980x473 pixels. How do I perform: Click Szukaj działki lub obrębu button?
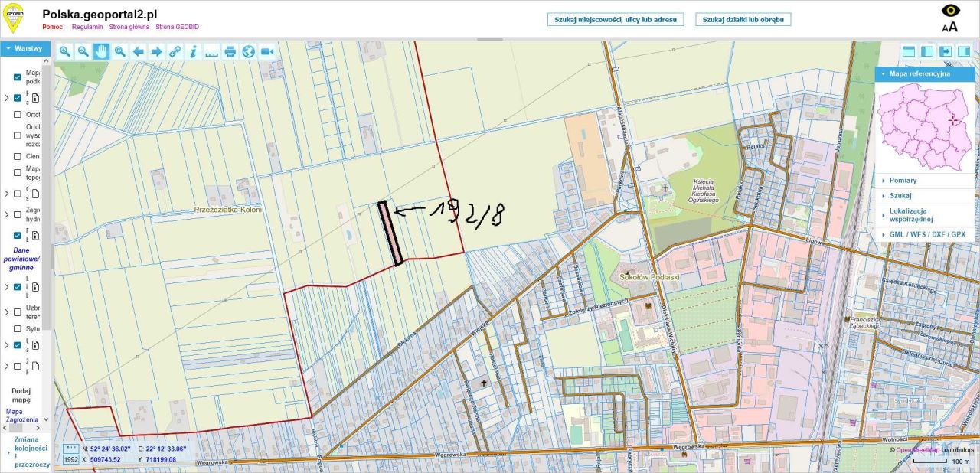[743, 19]
